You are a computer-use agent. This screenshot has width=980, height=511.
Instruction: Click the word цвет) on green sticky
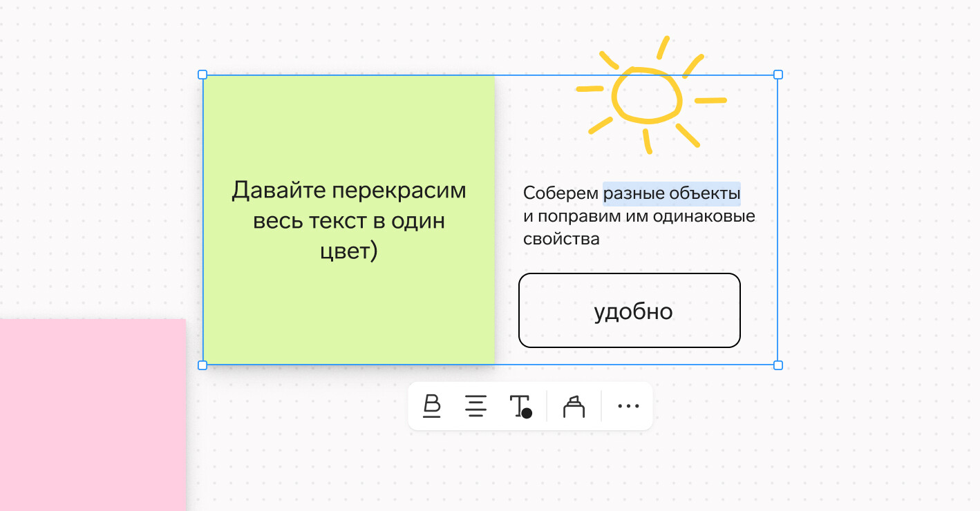349,251
